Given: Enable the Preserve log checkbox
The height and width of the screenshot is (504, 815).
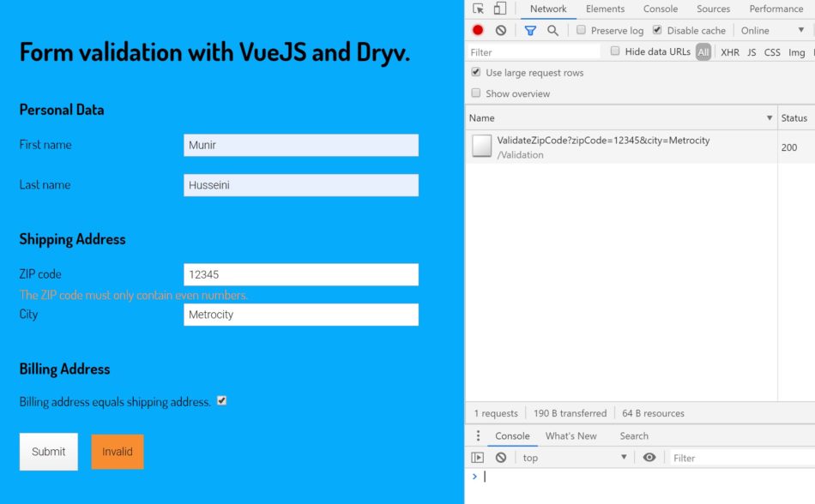Looking at the screenshot, I should (582, 30).
